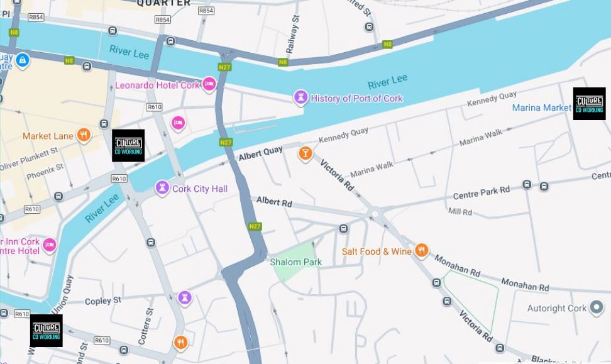Viewport: 611px width, 364px height.
Task: Open the Salt Food & Wine restaurant pin
Action: (421, 250)
